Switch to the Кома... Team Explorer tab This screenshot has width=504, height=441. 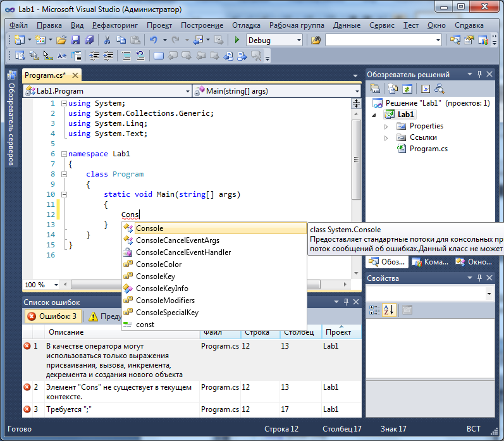point(430,262)
